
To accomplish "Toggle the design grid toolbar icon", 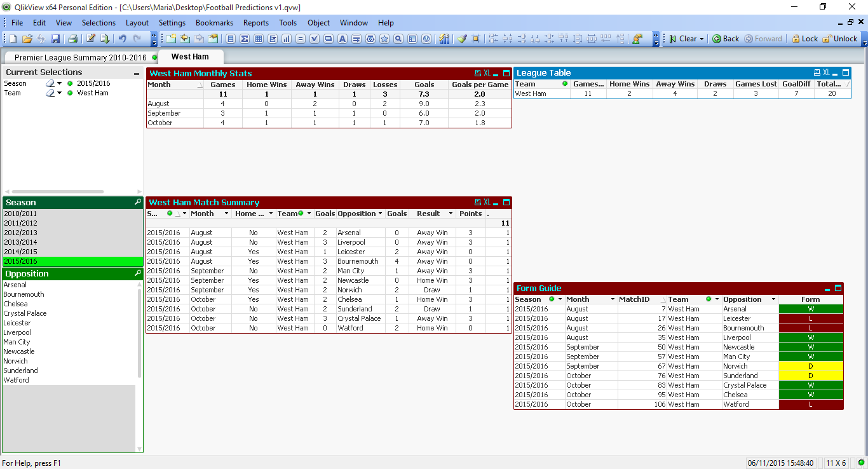I will [x=476, y=39].
